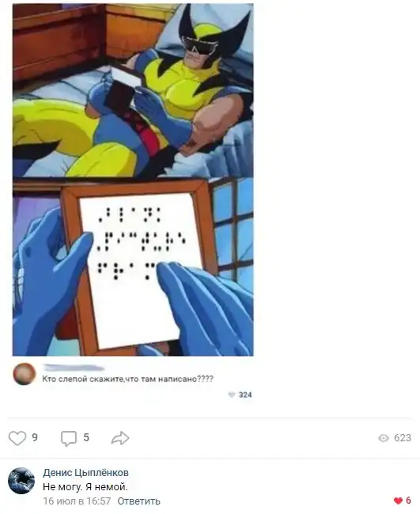Screen dimensions: 420x514
Task: Open the comment timestamp 16 июл в 16:57
Action: coord(77,501)
